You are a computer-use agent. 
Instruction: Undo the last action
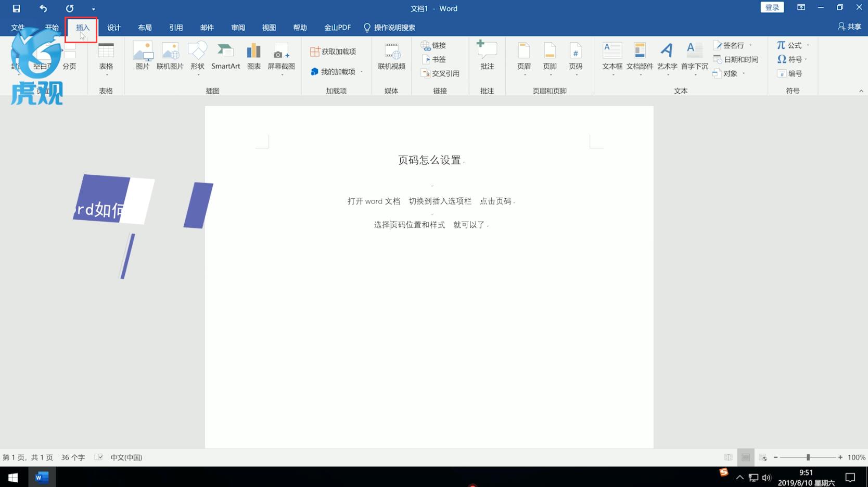(43, 8)
